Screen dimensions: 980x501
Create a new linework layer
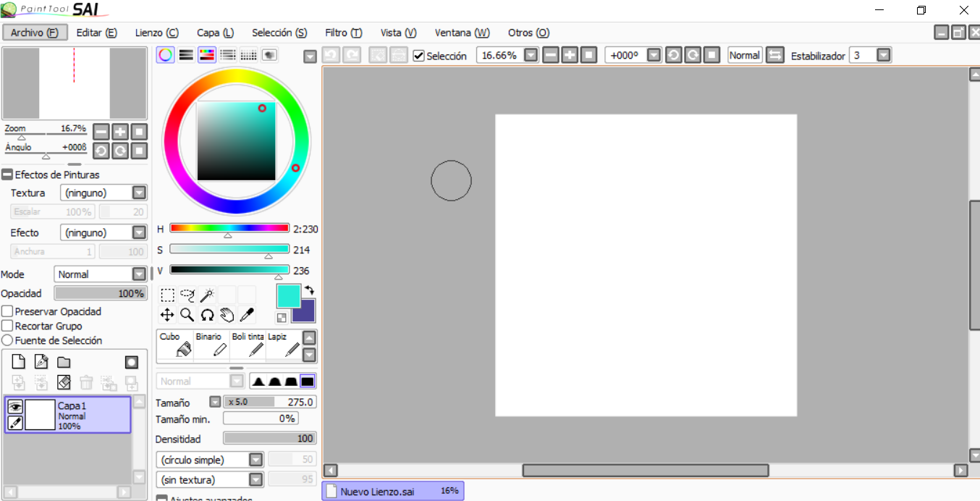(x=41, y=362)
